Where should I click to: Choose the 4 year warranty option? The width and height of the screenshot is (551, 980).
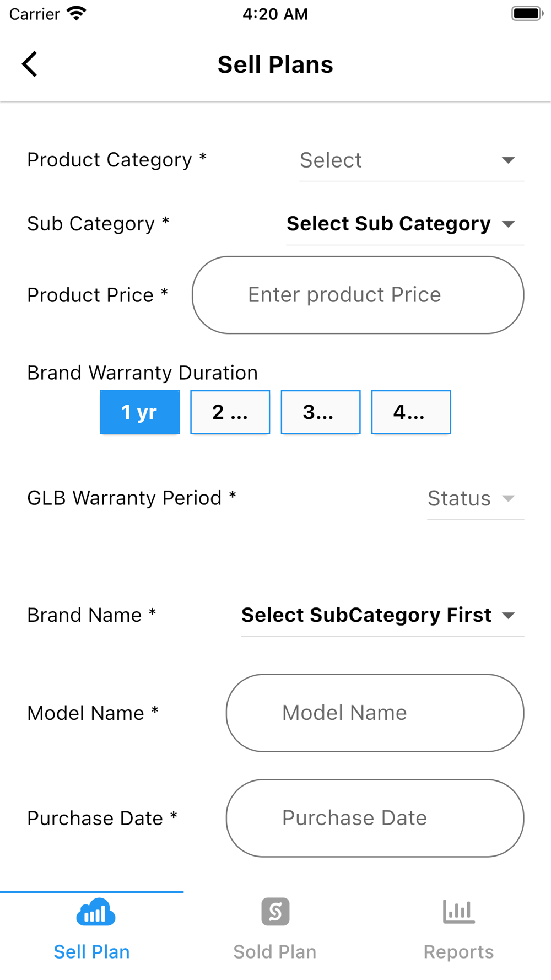click(x=411, y=412)
